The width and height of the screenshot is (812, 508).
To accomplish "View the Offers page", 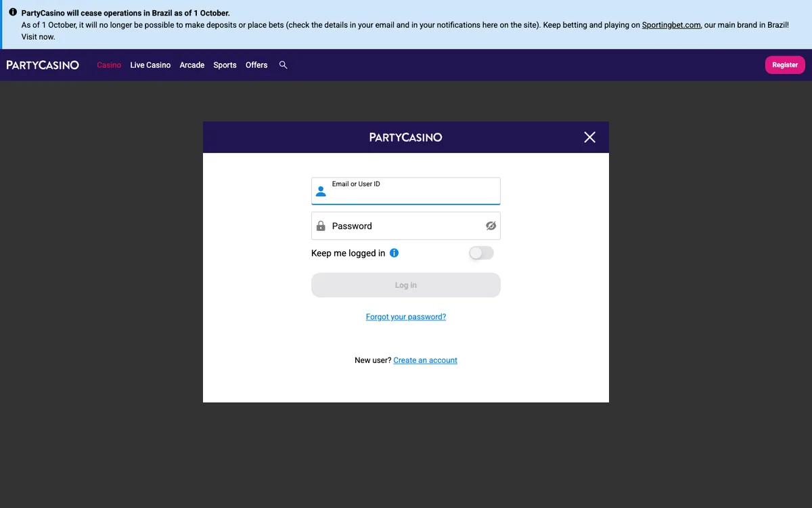I will click(x=256, y=65).
